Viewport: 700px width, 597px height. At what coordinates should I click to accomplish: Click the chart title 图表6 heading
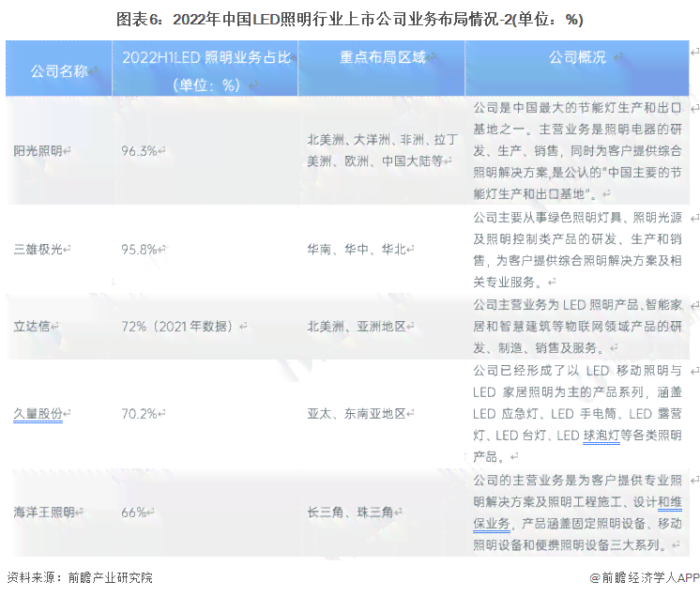tap(350, 19)
